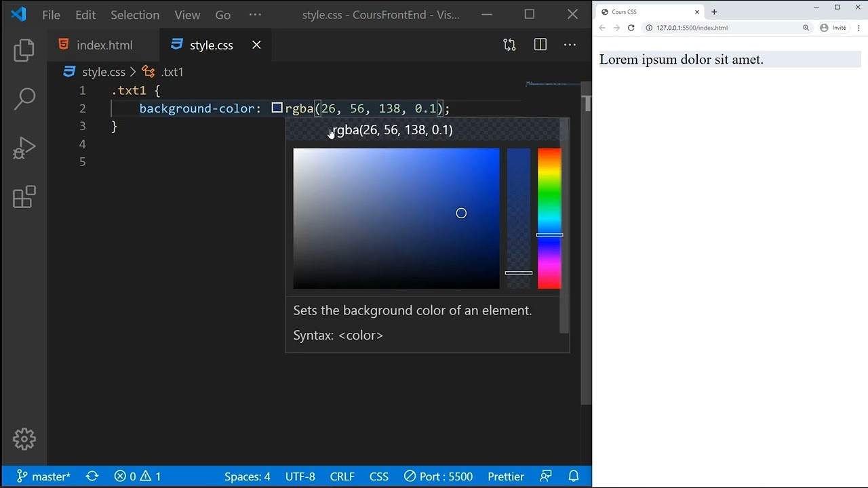Open the Go menu
This screenshot has width=868, height=488.
pyautogui.click(x=222, y=15)
